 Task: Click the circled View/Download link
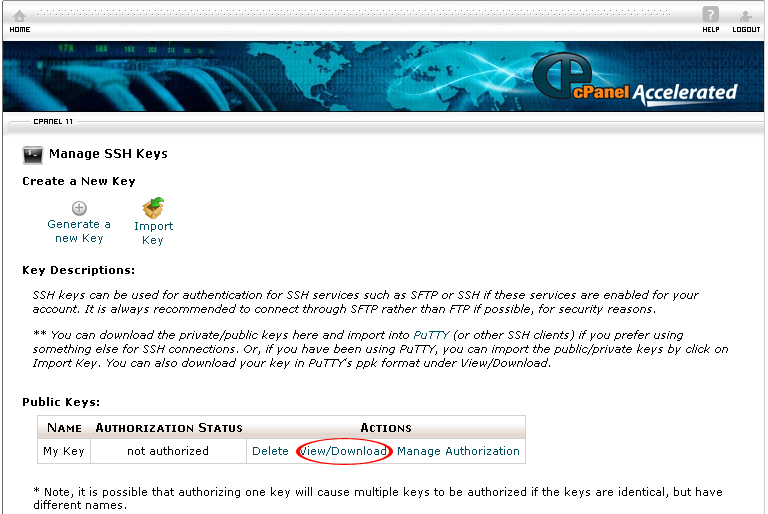pyautogui.click(x=343, y=451)
